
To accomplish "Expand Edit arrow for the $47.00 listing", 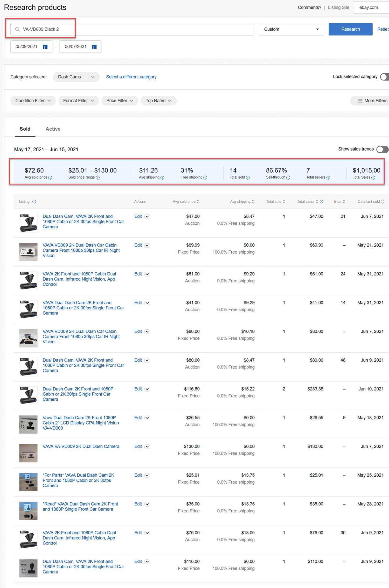I will [x=147, y=217].
